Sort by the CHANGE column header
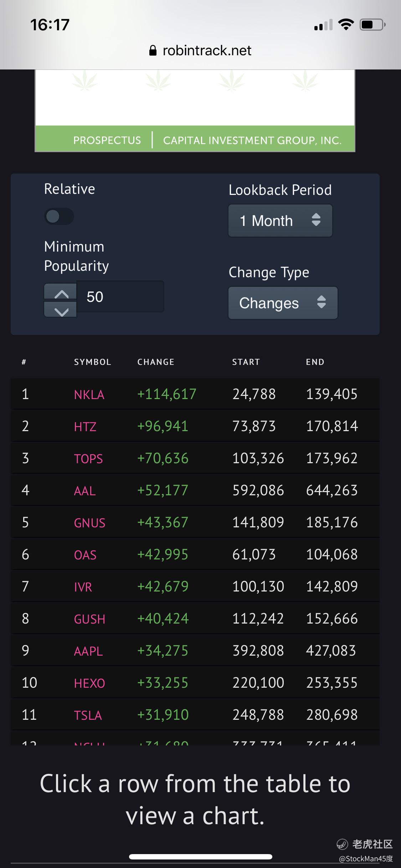The height and width of the screenshot is (868, 401). pos(156,362)
